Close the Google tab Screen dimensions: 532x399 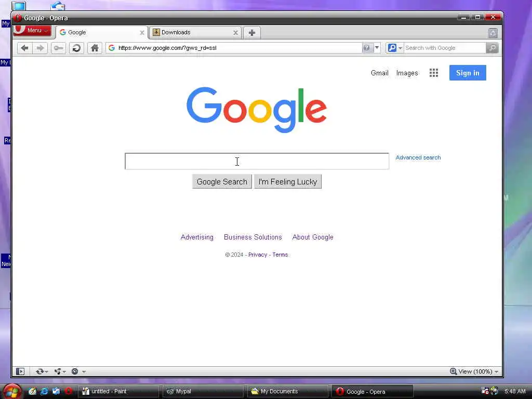(142, 33)
